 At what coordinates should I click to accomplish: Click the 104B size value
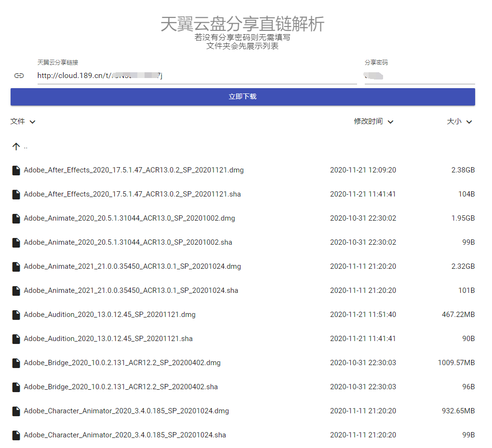(466, 194)
